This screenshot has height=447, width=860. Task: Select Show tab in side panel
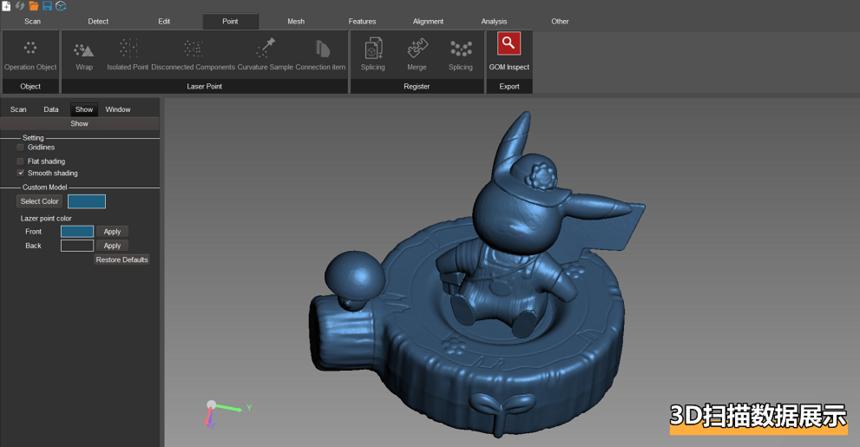point(84,110)
